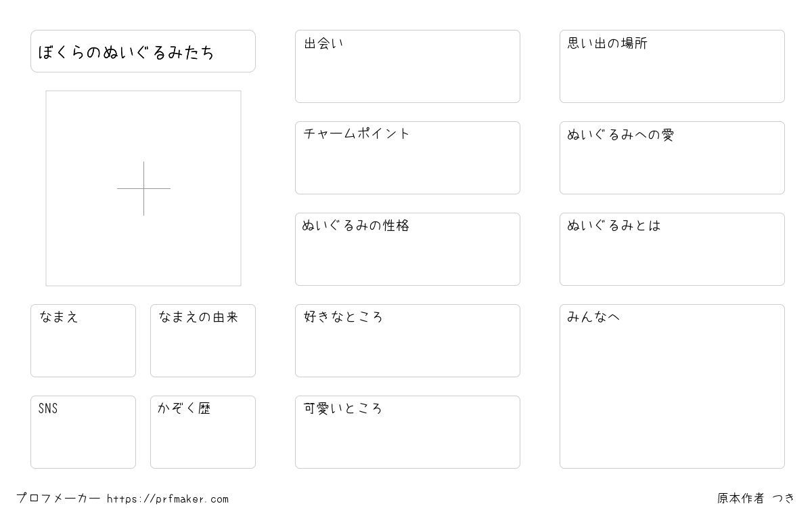Click the プロフメーカー footer text
The width and height of the screenshot is (812, 508).
click(58, 499)
